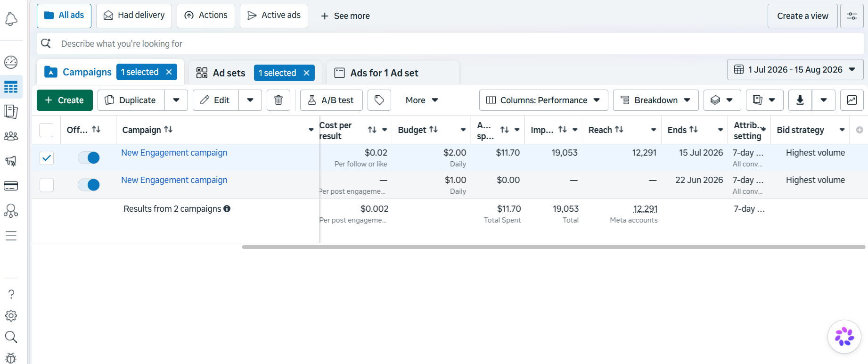Screen dimensions: 868x364
Task: Open Ads reporting icon in sidebar
Action: coord(11,112)
